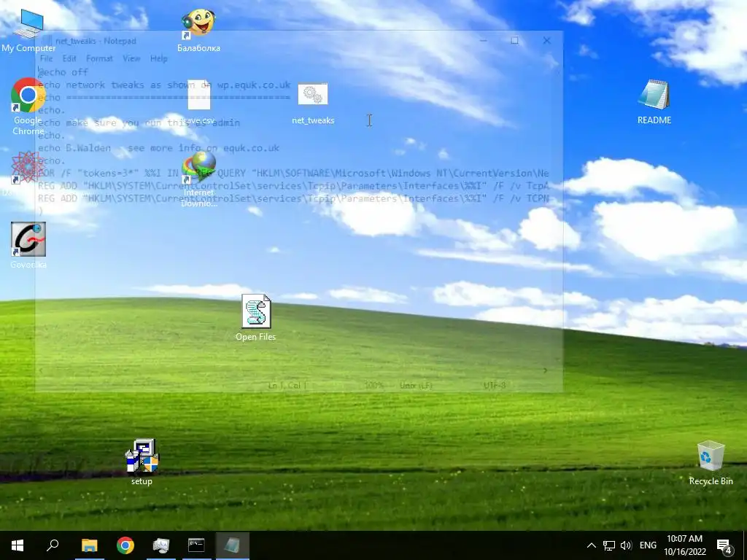Click Notepad scrollbar right arrow

546,370
